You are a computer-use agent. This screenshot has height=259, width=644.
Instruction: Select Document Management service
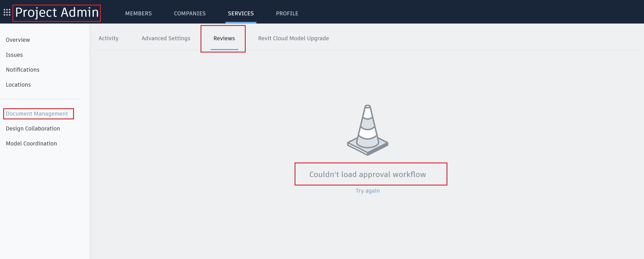(37, 114)
